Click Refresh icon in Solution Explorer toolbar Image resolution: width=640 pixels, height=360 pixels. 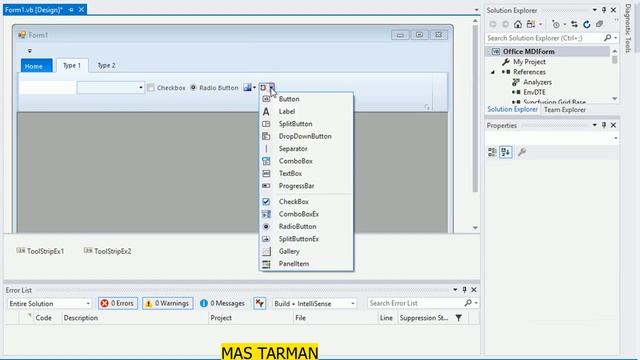coord(587,24)
